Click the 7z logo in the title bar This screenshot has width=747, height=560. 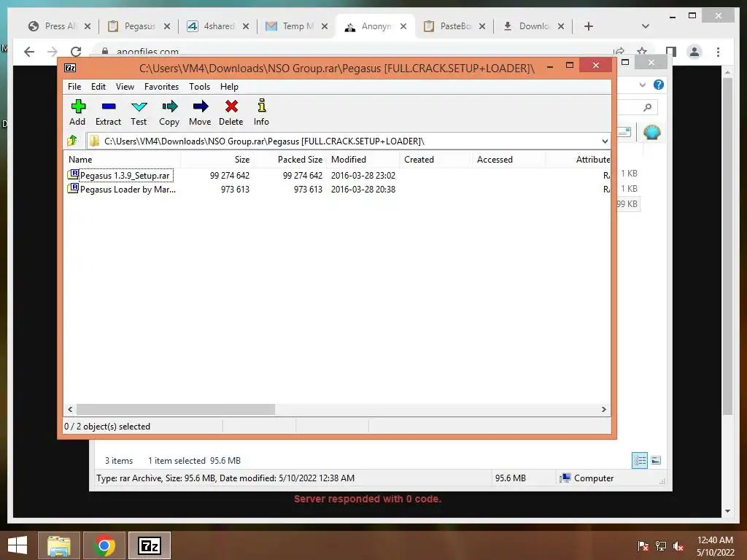pos(70,68)
